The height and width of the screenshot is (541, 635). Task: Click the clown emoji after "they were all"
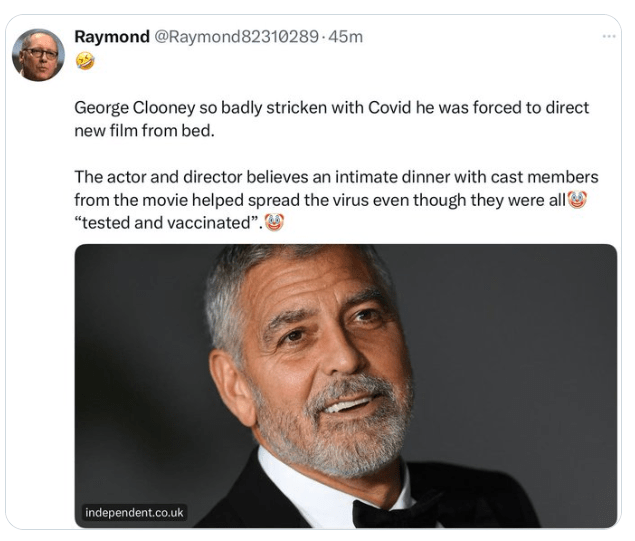[576, 200]
